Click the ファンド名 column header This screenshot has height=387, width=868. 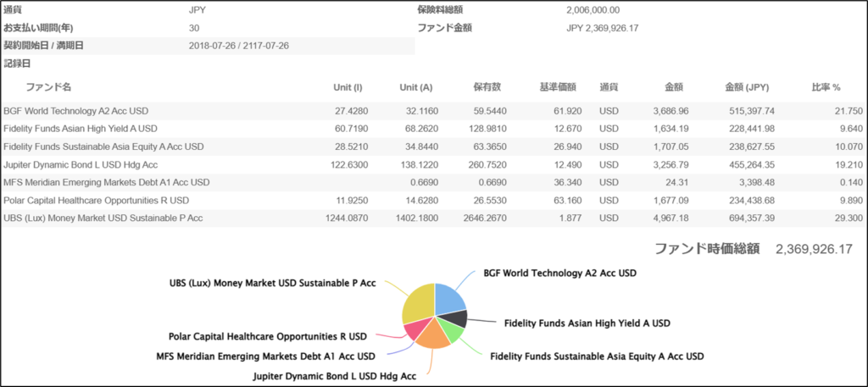pos(48,86)
